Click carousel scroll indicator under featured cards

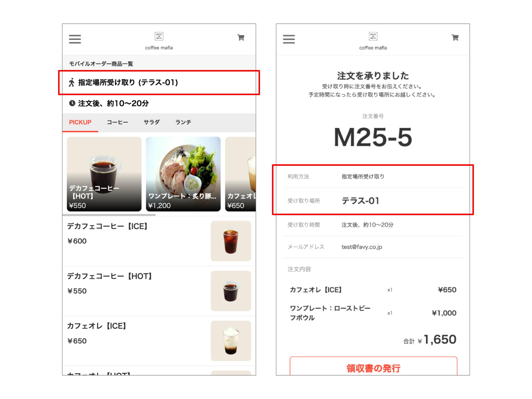click(x=109, y=215)
